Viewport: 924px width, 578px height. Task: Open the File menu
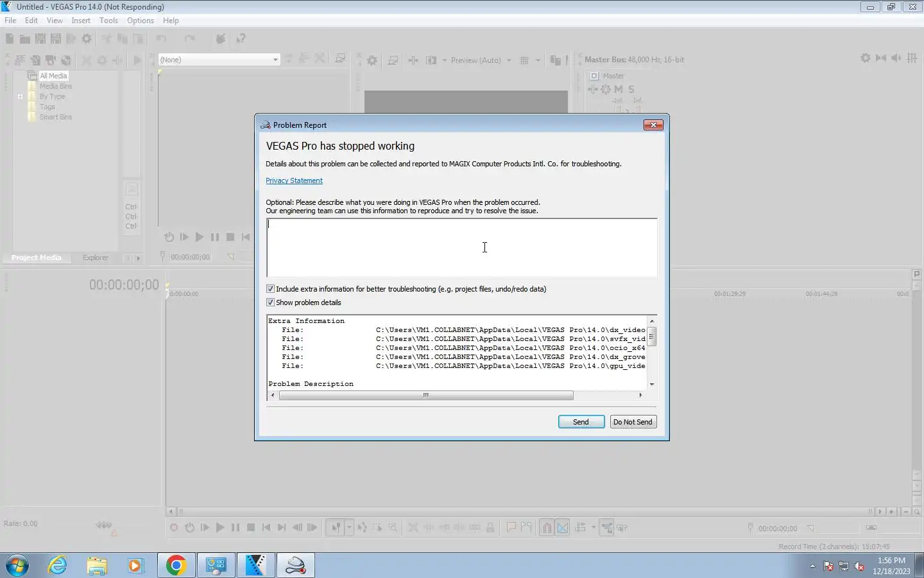point(10,21)
